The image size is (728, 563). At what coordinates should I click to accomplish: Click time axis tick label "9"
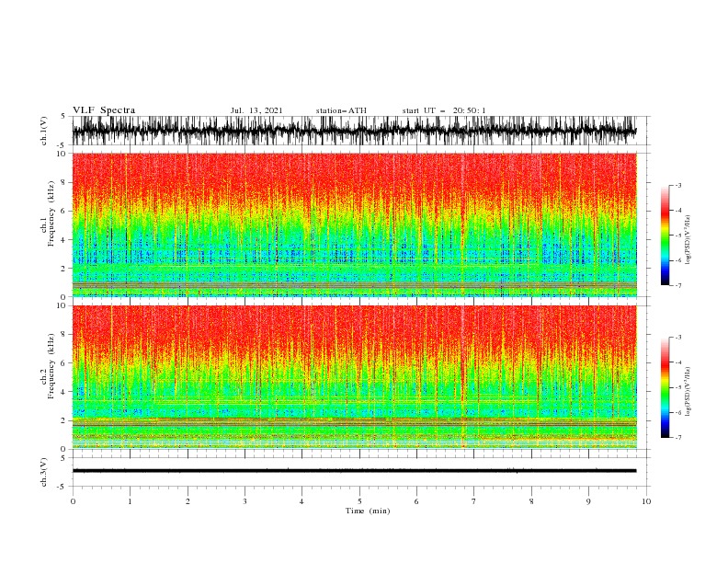tap(588, 501)
